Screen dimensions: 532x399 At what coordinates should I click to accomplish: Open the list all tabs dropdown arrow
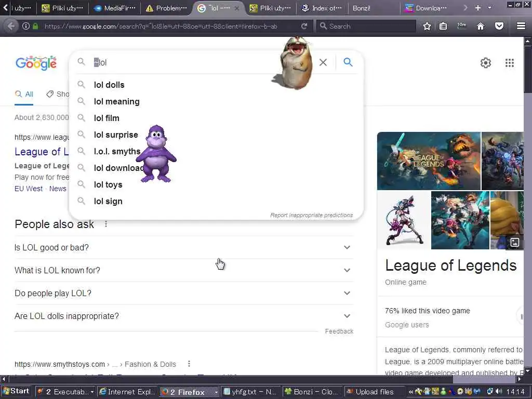(x=489, y=7)
